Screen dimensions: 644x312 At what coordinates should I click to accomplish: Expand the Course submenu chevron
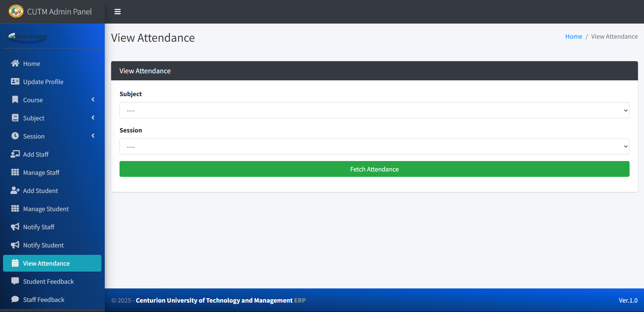click(93, 100)
